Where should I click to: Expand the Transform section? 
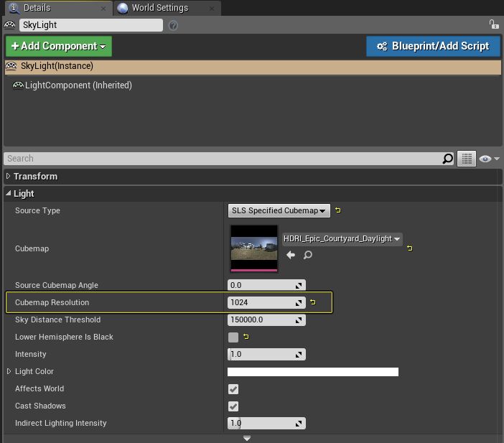[x=9, y=177]
